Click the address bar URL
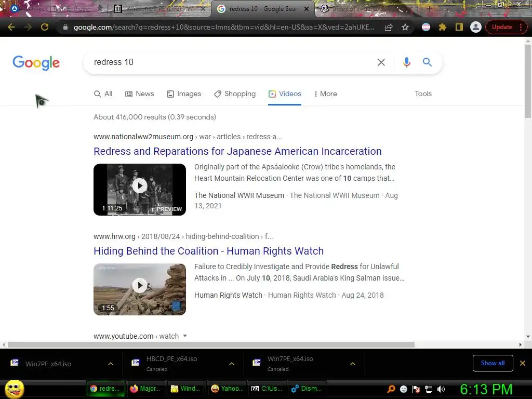The image size is (532, 399). coord(224,27)
